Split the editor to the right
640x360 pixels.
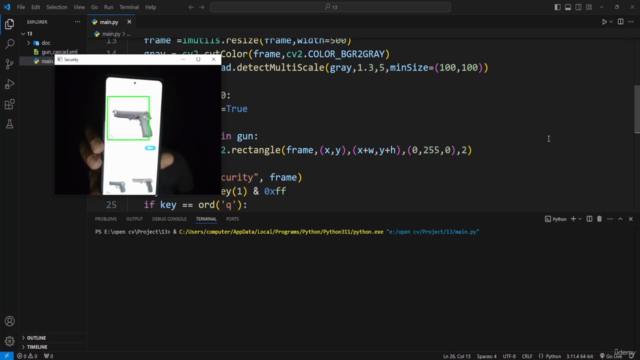(620, 22)
